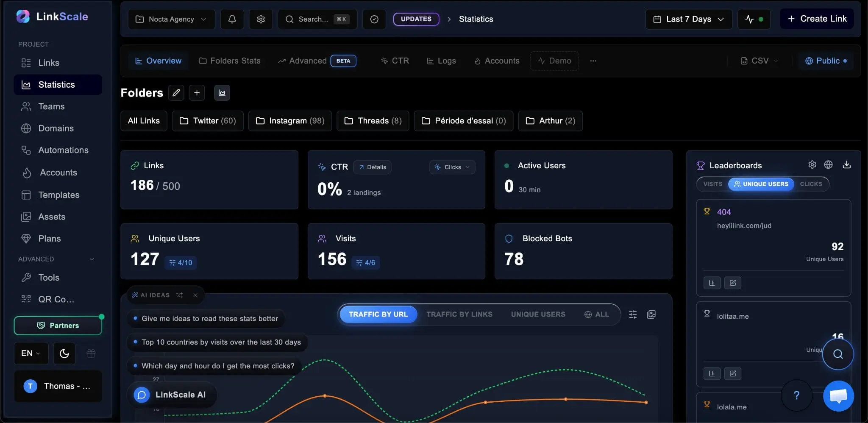Click the Updates badge button
The height and width of the screenshot is (423, 868).
416,19
